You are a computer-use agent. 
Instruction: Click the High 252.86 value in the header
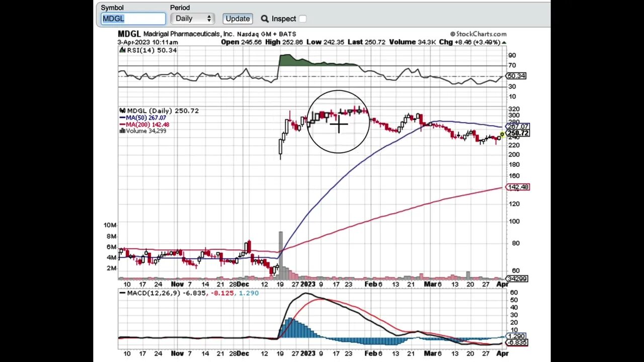[x=284, y=42]
